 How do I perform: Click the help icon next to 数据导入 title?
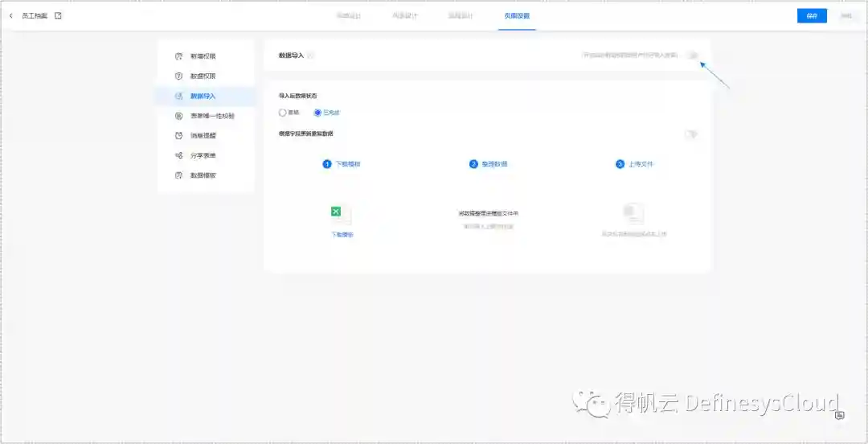(311, 55)
